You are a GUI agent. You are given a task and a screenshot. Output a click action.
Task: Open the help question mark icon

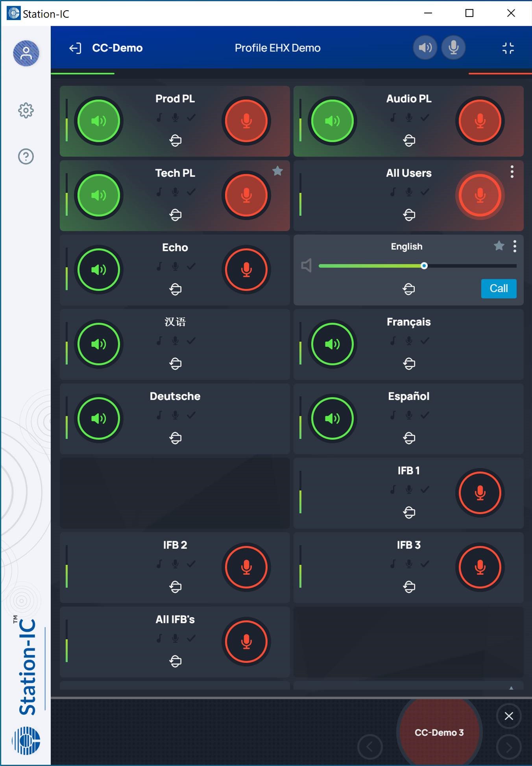click(x=26, y=157)
